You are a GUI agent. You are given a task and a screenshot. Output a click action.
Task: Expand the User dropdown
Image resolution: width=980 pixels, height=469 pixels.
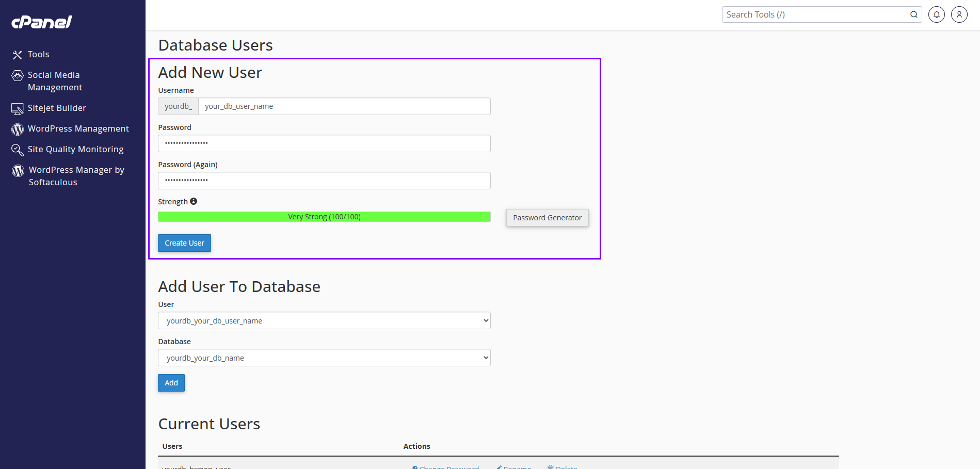click(x=324, y=320)
